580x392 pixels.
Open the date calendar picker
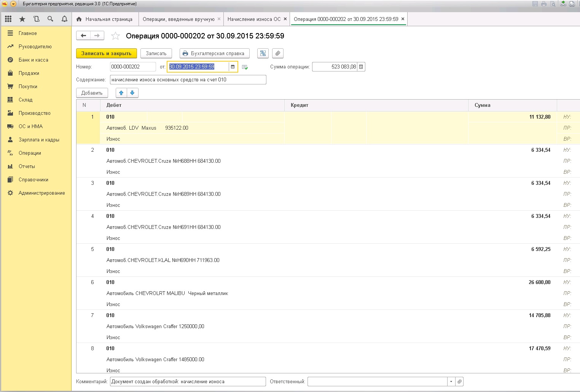(x=233, y=67)
